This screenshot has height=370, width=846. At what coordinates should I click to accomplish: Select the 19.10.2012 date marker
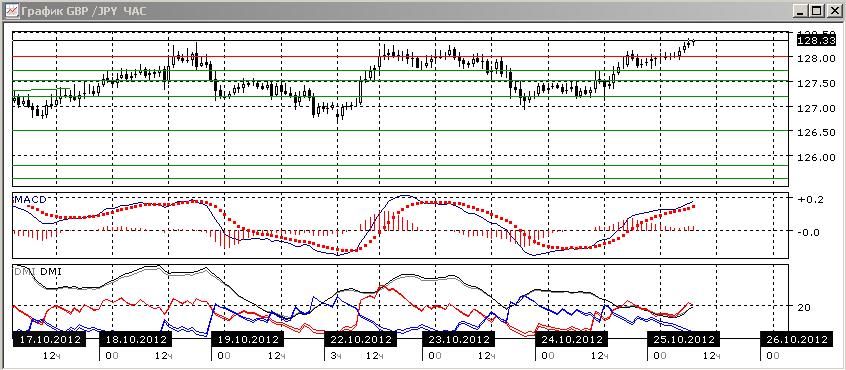click(247, 339)
